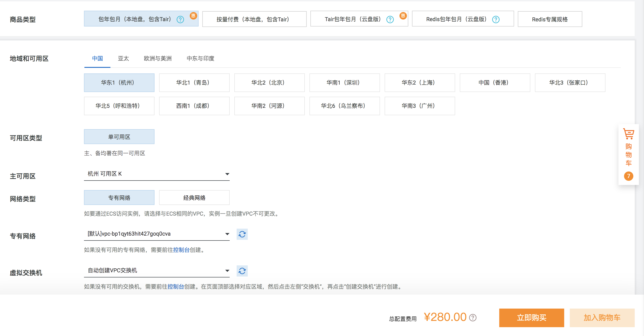Click help icon beside Redis包年包月 (云盘版)

[x=496, y=19]
